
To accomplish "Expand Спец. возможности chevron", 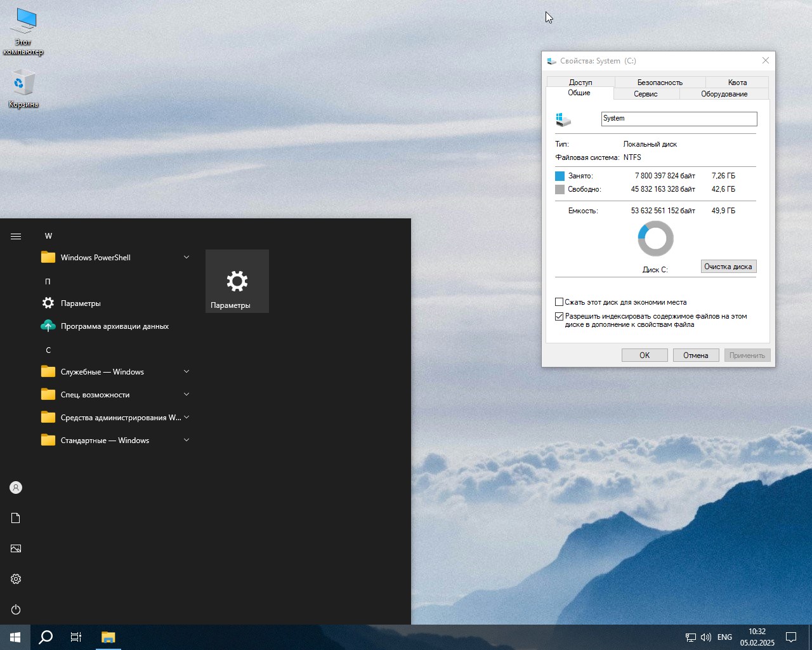I will [x=187, y=394].
